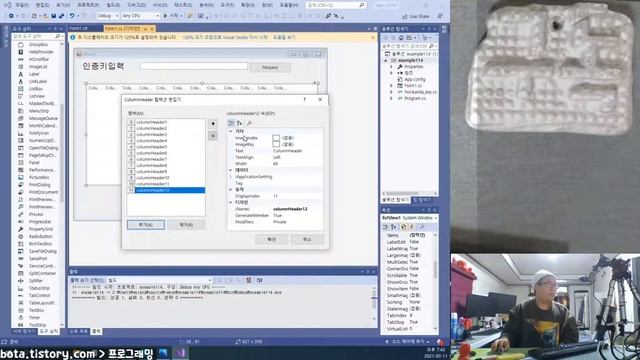This screenshot has width=640, height=360.
Task: Click the 제거(R) remove button
Action: (186, 225)
